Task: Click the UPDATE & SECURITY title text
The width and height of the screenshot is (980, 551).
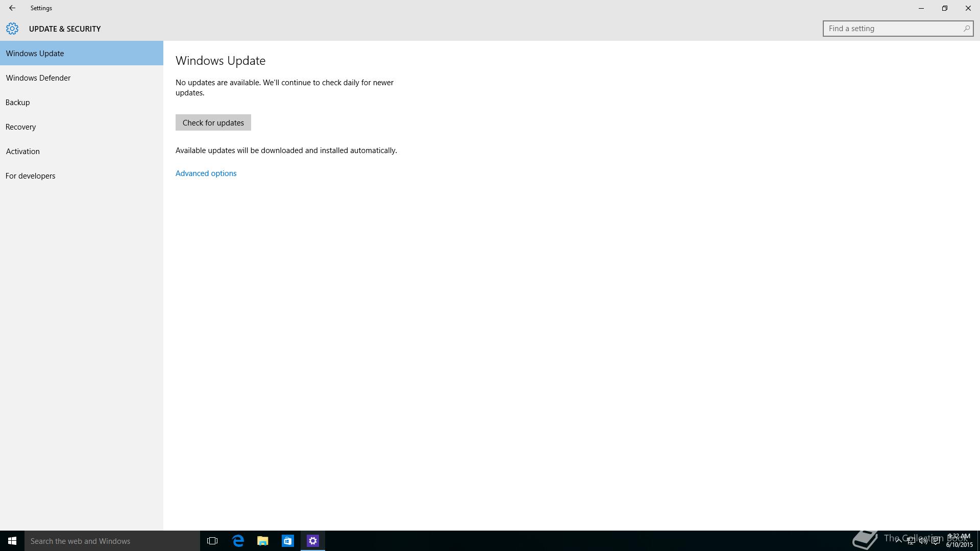Action: pos(65,29)
